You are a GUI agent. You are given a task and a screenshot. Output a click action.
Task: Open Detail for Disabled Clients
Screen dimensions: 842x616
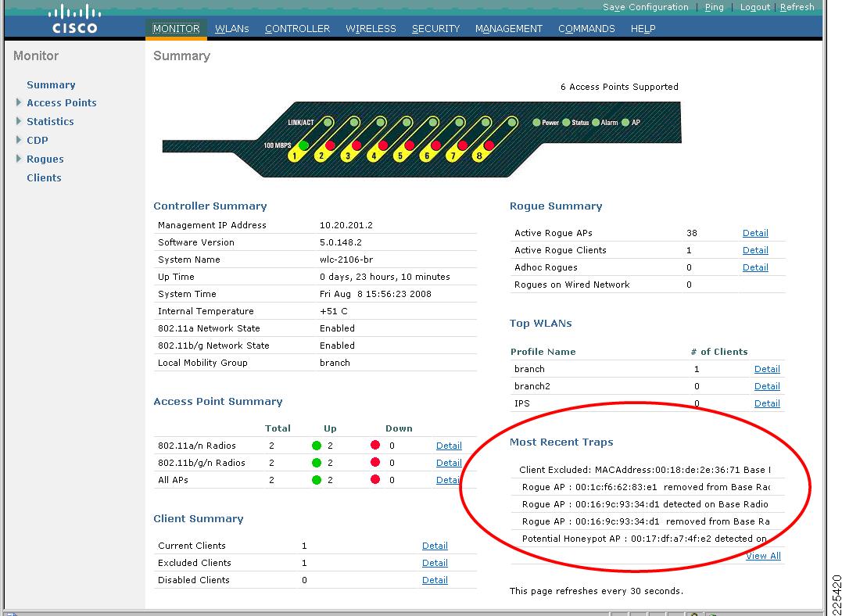tap(435, 580)
